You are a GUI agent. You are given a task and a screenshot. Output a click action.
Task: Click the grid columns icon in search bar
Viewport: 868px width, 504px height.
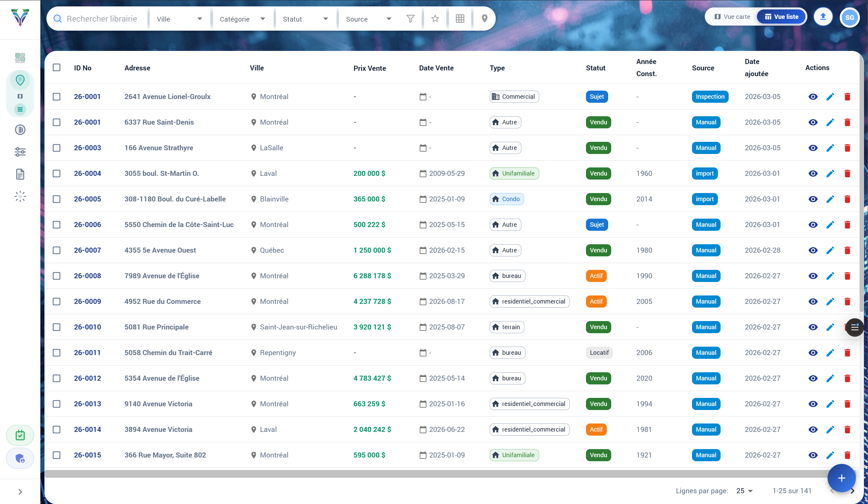tap(460, 19)
